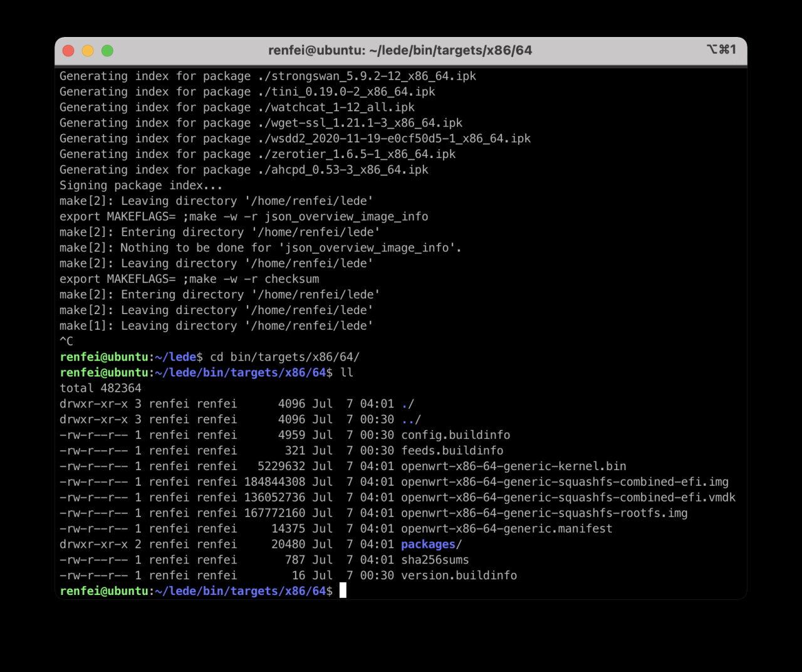Click the 'make[1]: Leaving directory' line
Image resolution: width=802 pixels, height=672 pixels.
[216, 326]
